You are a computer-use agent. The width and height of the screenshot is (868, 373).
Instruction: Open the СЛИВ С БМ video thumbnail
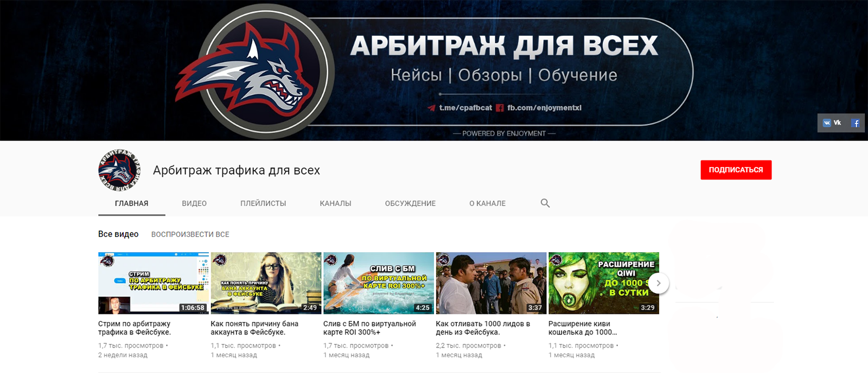[378, 283]
